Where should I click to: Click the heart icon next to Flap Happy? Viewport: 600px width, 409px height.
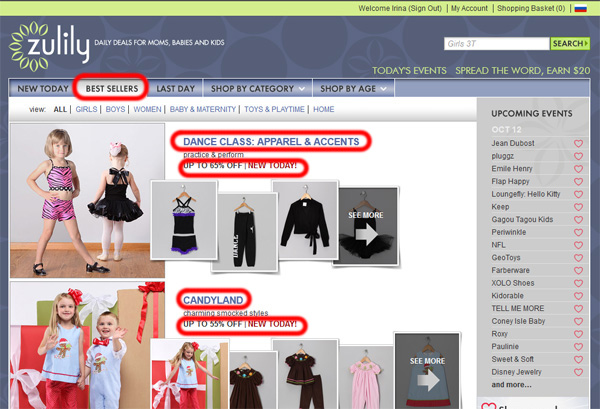pyautogui.click(x=578, y=181)
